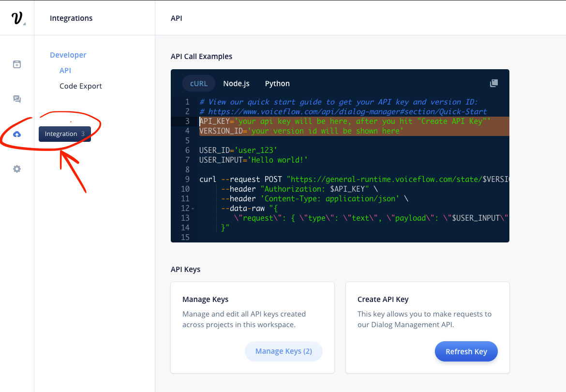Screen dimensions: 566x392
Task: Open the conversations icon in the sidebar
Action: coord(17,99)
